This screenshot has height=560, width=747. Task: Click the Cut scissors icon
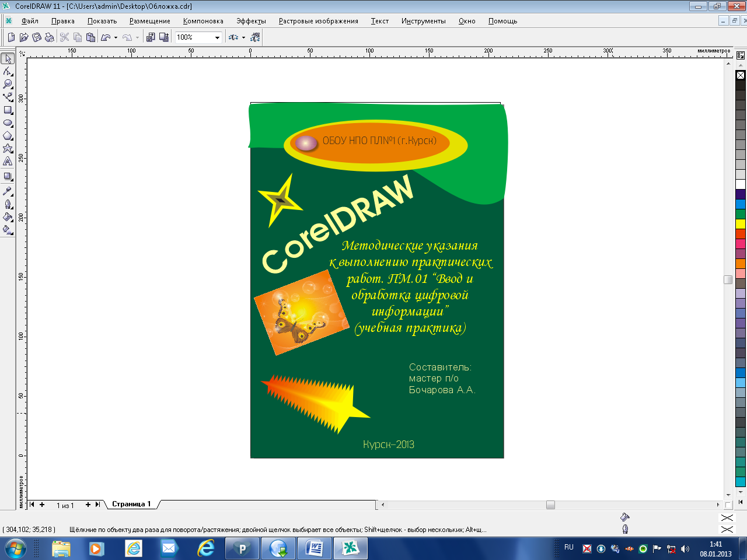tap(65, 37)
